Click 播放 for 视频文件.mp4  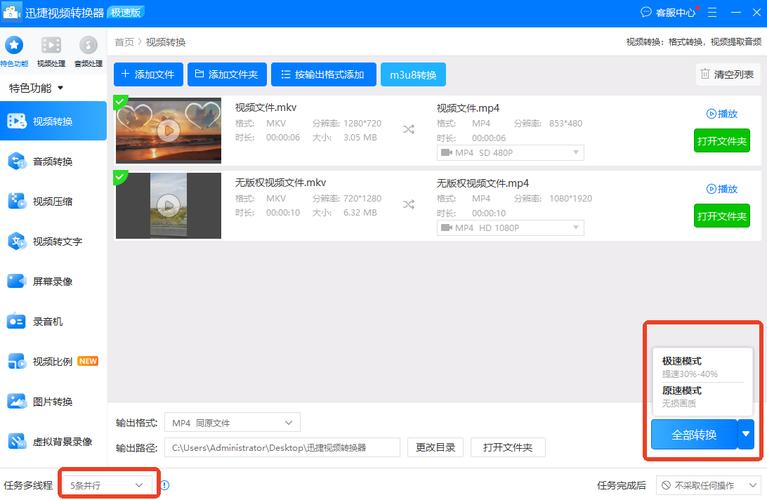[722, 114]
